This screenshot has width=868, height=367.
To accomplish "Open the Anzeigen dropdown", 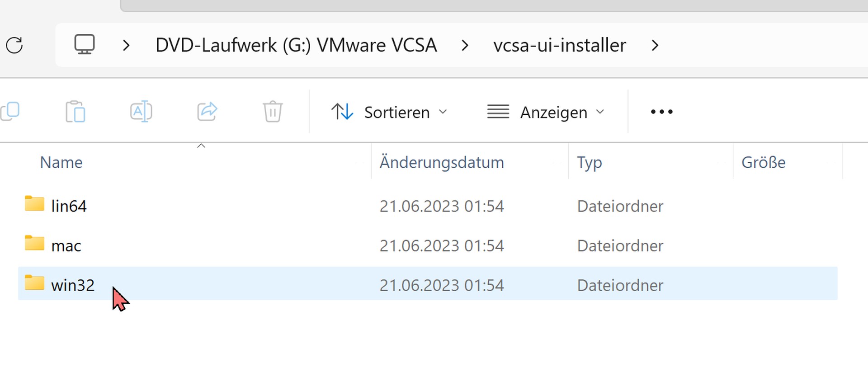I will click(546, 112).
